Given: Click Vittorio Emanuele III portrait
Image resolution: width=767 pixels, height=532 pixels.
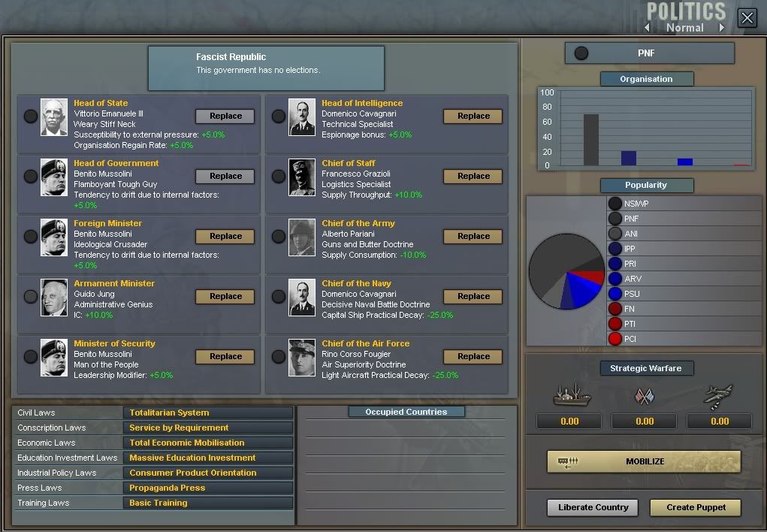Looking at the screenshot, I should 54,117.
